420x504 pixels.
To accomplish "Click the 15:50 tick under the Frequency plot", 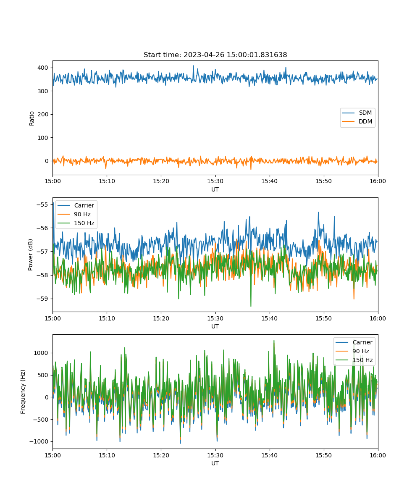I will pyautogui.click(x=324, y=455).
